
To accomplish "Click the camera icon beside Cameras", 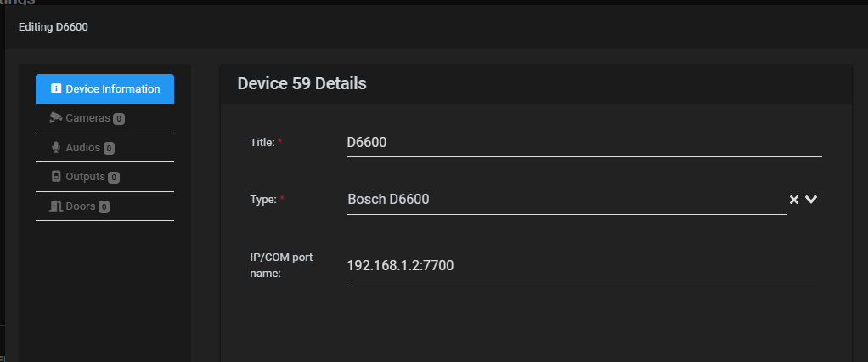I will coord(55,117).
